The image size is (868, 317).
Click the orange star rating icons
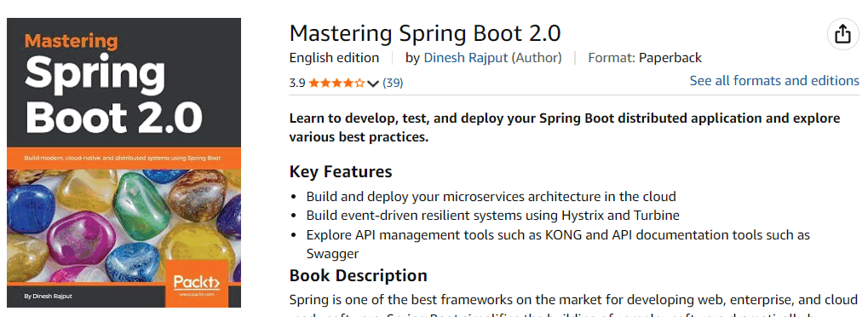[x=336, y=84]
